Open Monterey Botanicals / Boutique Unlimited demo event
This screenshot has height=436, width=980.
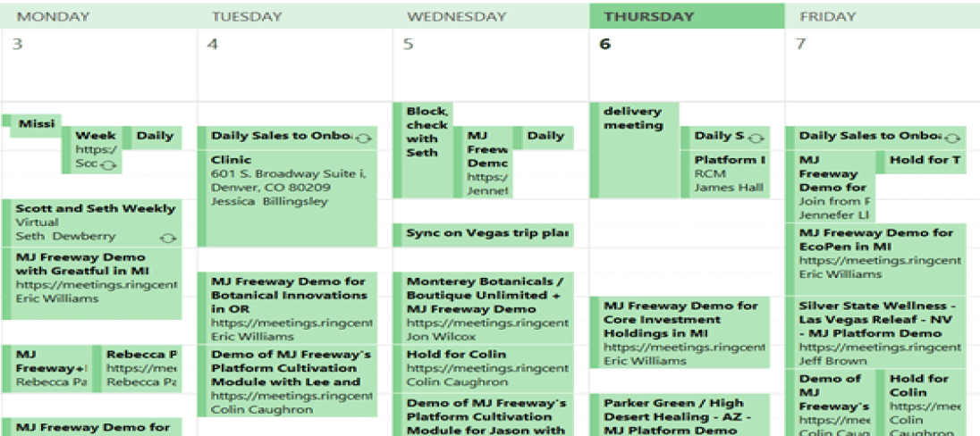click(x=483, y=308)
